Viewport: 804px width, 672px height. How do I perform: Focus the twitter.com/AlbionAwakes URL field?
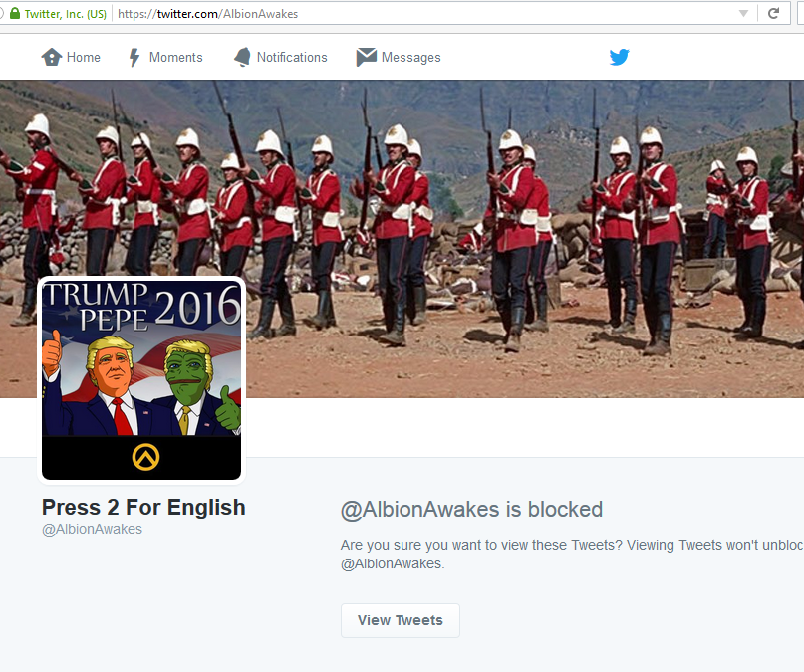(425, 14)
